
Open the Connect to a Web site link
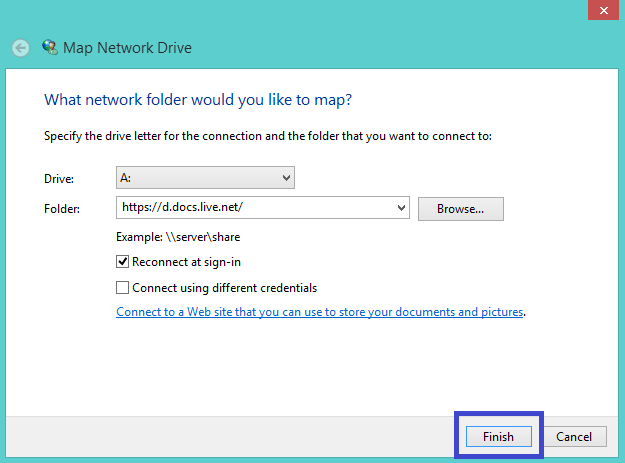(319, 312)
